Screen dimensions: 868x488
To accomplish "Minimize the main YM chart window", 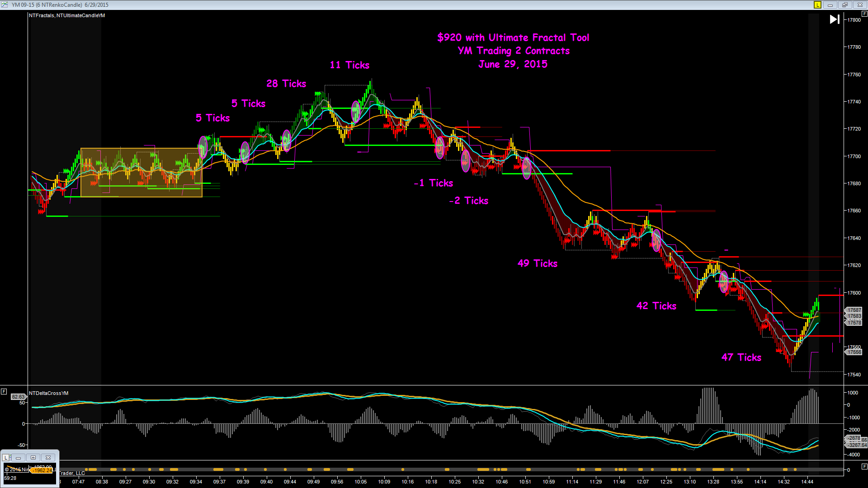I will pos(830,5).
